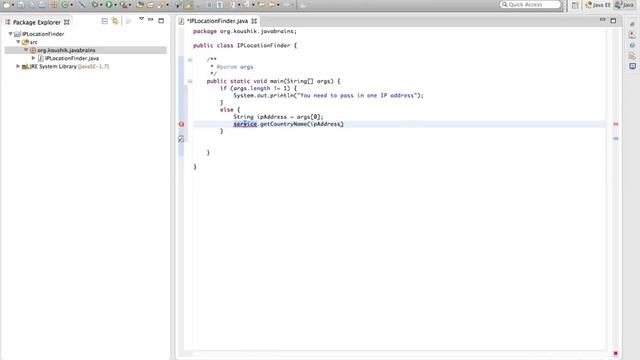Click the blue mark in overview ruler

616,138
